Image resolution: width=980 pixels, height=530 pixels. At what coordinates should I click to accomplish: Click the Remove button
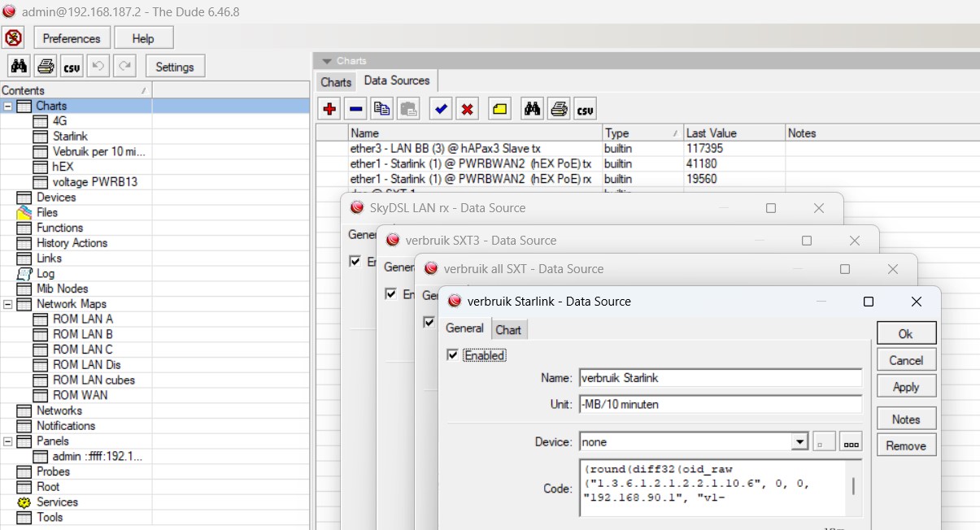point(906,445)
